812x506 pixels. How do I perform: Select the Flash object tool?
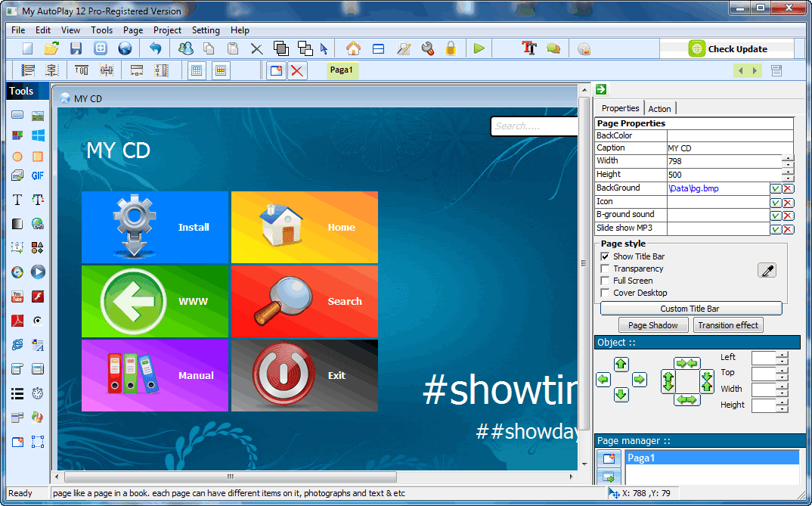(x=37, y=296)
